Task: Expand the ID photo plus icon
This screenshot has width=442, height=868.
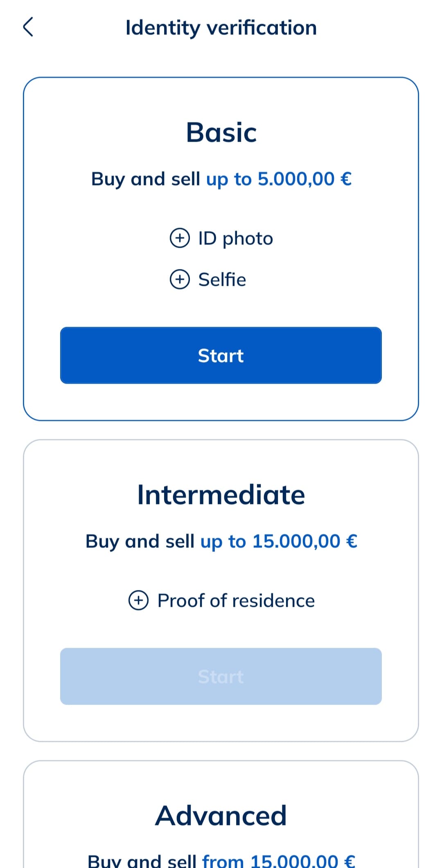Action: (x=180, y=238)
